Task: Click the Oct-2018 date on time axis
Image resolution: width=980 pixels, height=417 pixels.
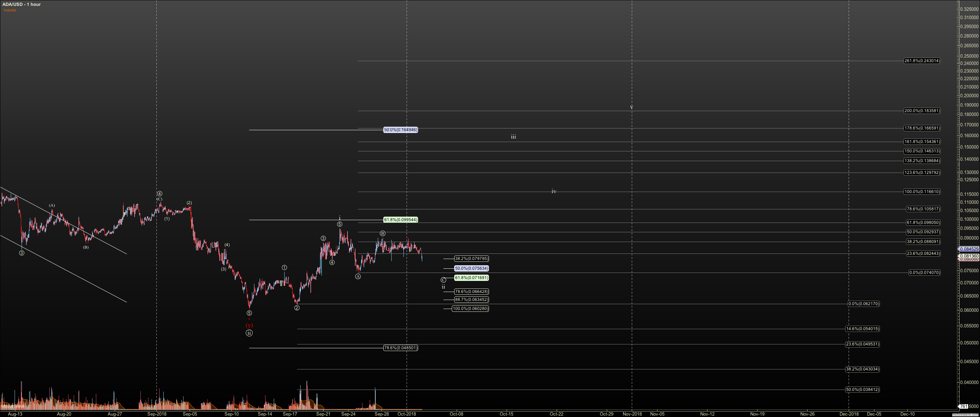Action: 407,414
